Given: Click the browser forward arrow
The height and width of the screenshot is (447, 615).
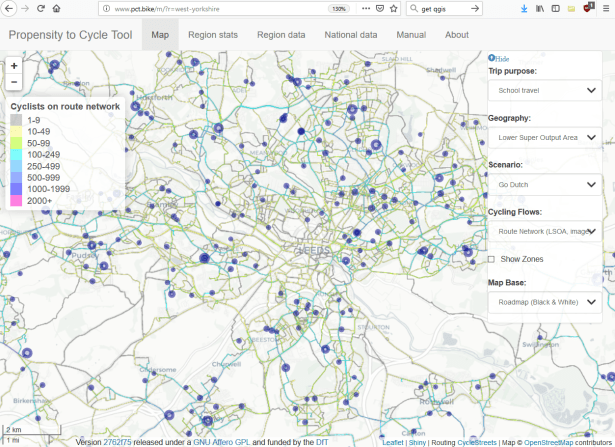Looking at the screenshot, I should click(25, 8).
